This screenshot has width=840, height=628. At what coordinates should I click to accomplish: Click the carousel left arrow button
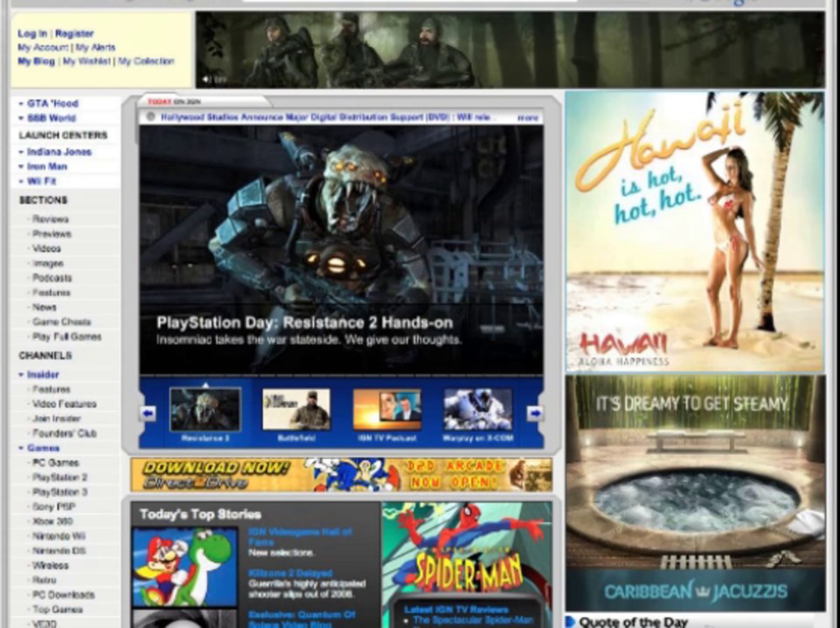[x=148, y=414]
